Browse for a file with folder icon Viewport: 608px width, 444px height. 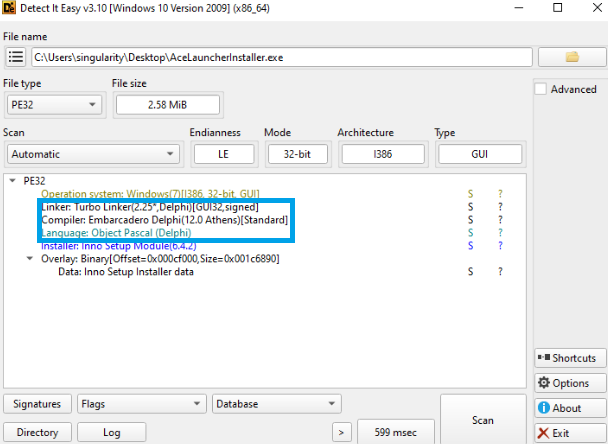(x=572, y=57)
